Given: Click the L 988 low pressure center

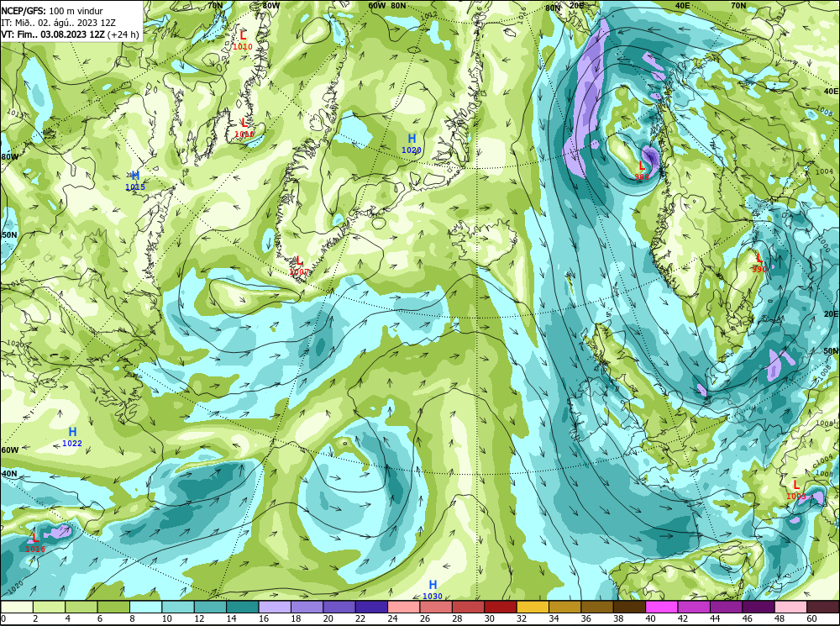Looking at the screenshot, I should [x=642, y=171].
